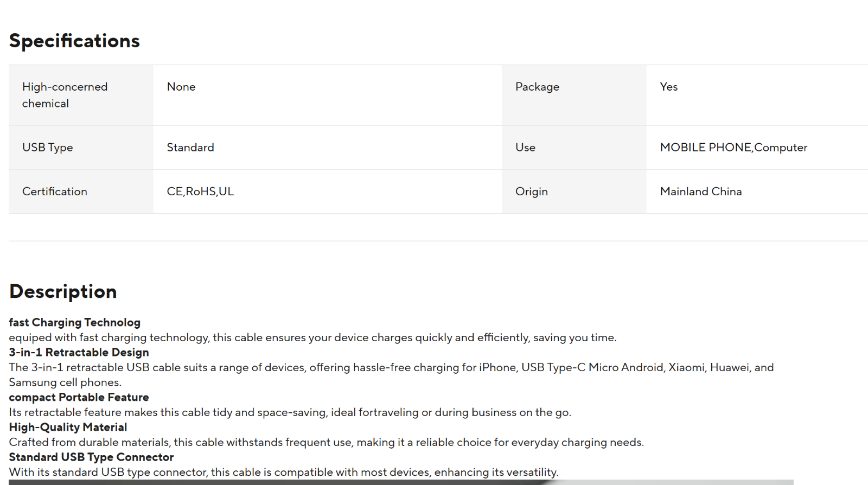Click the Standard value for USB Type
This screenshot has height=485, width=868.
click(x=190, y=148)
